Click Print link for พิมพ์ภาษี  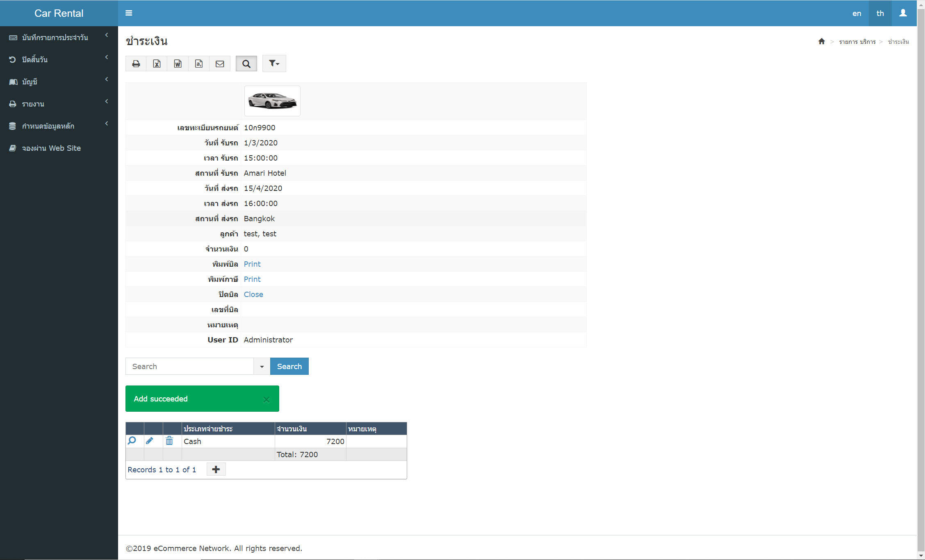coord(252,279)
